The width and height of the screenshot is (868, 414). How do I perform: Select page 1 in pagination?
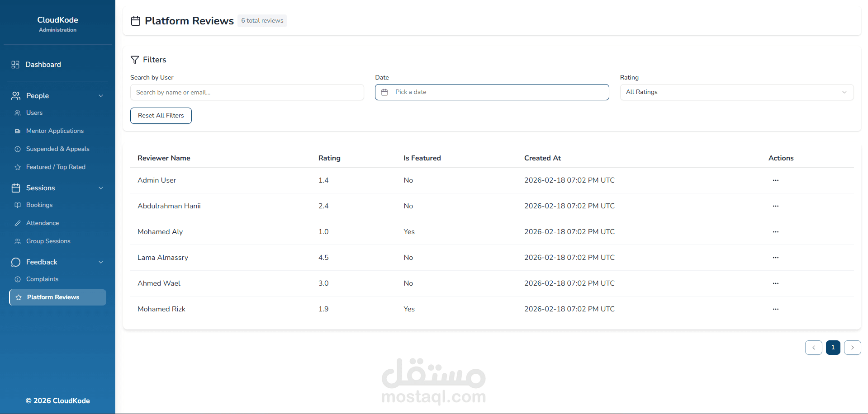833,348
